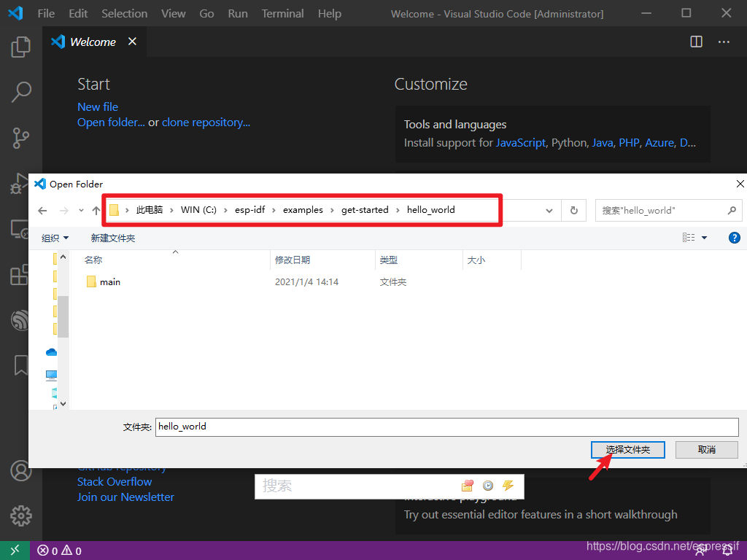
Task: Open the Explorer view in activity bar
Action: pos(21,47)
